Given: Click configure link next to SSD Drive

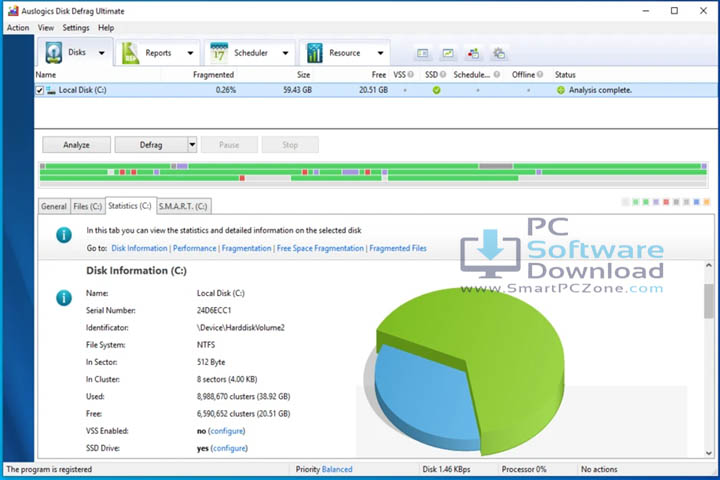Looking at the screenshot, I should (229, 448).
